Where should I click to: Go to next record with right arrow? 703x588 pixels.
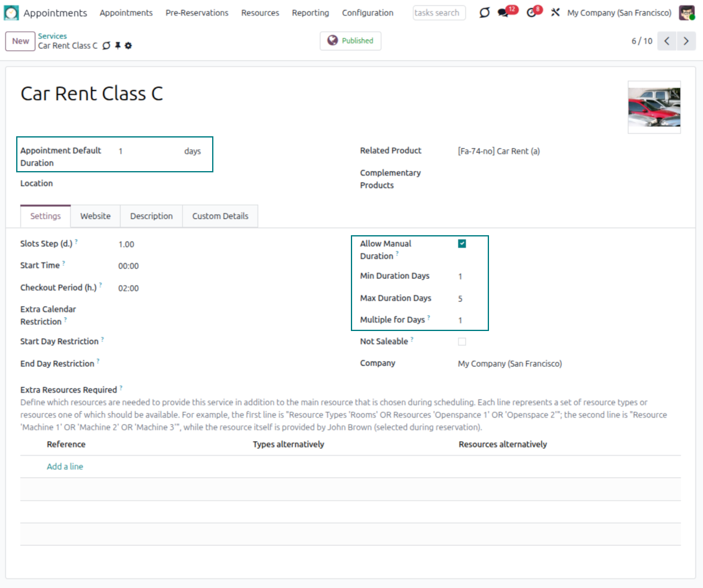pos(686,41)
